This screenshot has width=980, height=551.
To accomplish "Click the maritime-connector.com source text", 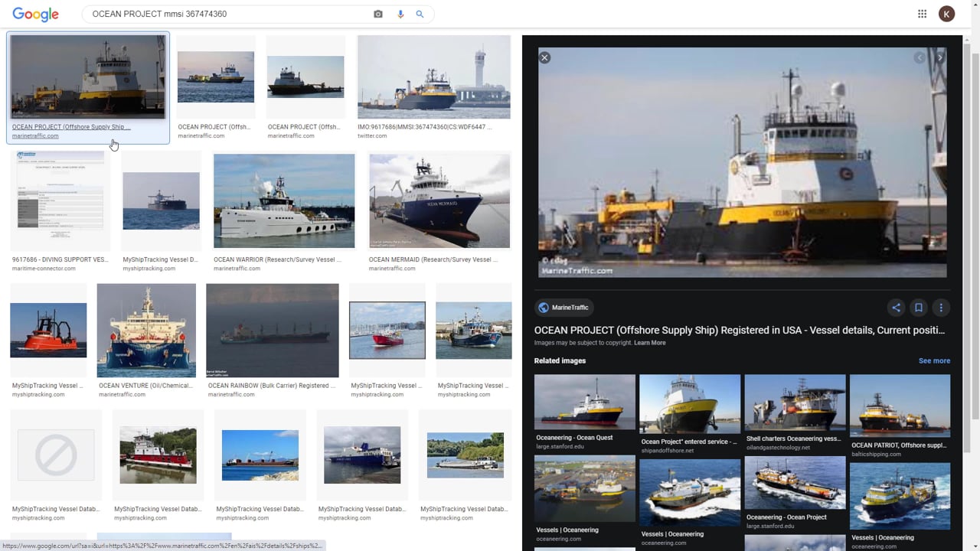I will 44,269.
